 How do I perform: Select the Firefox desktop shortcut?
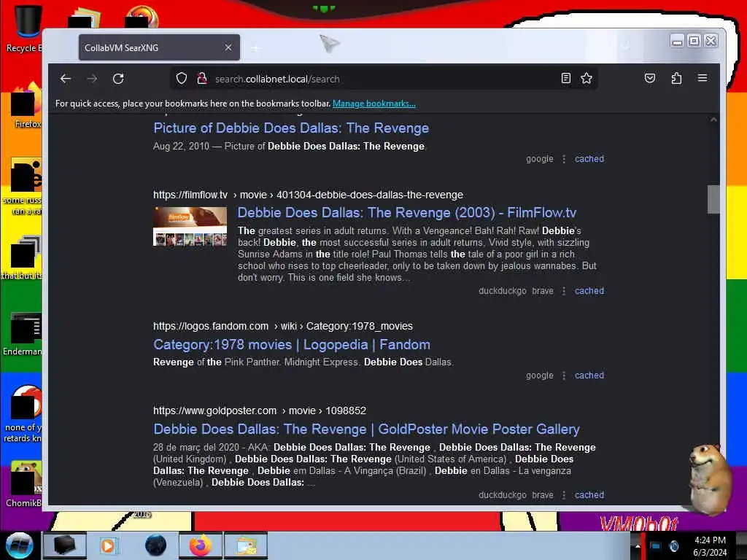pos(27,106)
